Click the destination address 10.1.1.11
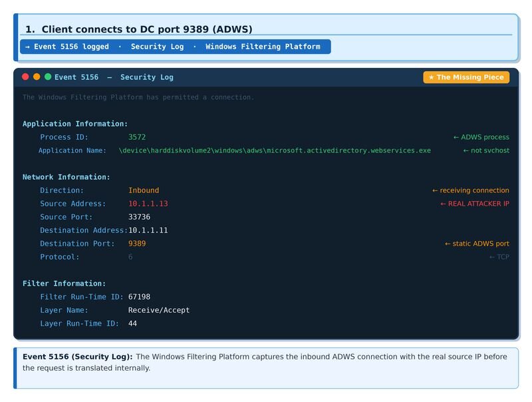 coord(148,230)
